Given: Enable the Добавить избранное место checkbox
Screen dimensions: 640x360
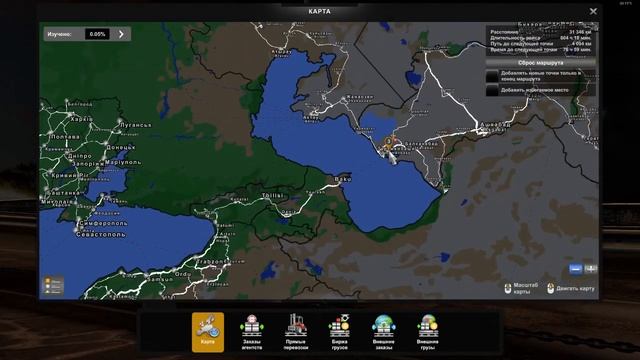Looking at the screenshot, I should [x=492, y=90].
